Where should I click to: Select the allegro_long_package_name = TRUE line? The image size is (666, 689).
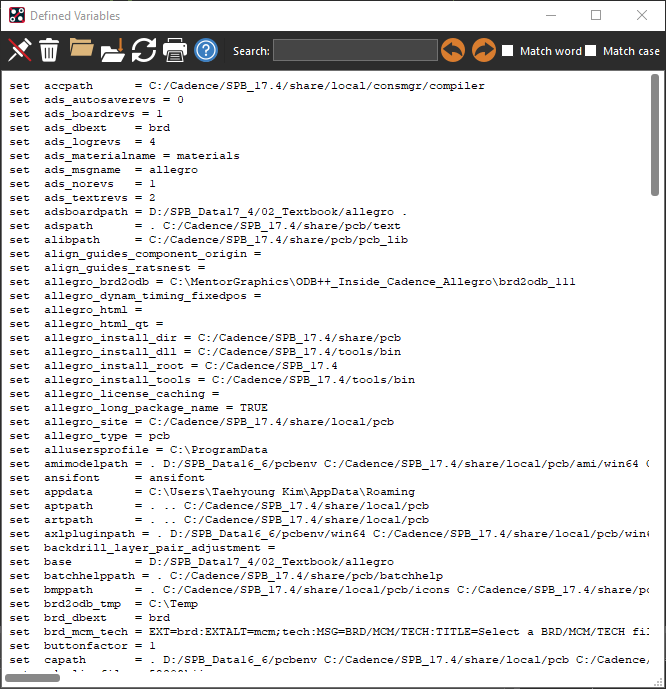click(x=138, y=409)
